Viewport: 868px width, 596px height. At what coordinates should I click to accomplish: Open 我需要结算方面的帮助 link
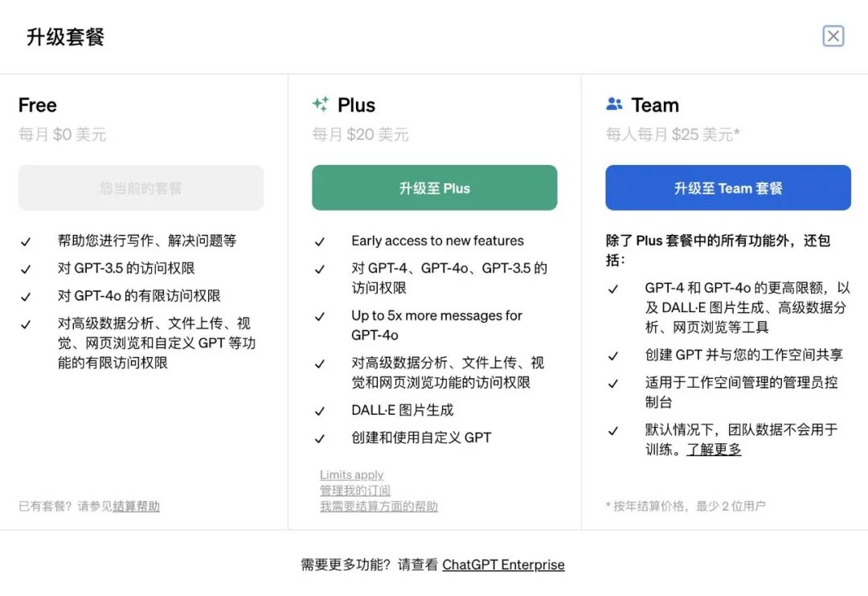(379, 506)
